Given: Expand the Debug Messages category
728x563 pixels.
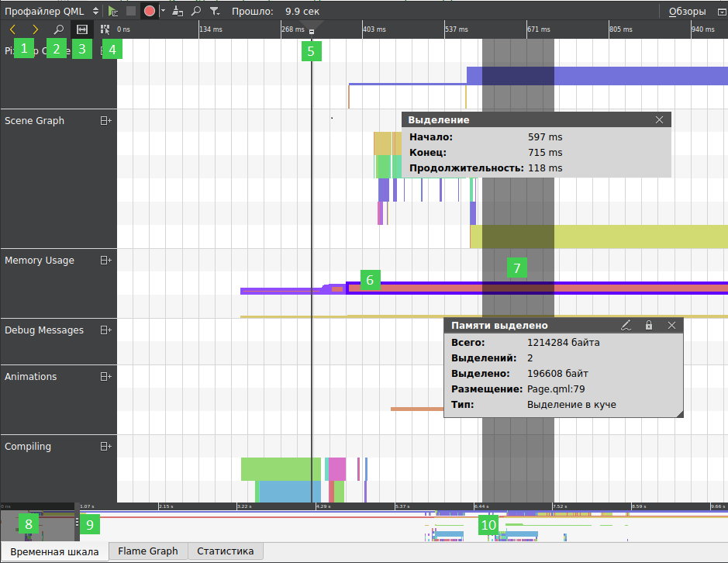Looking at the screenshot, I should tap(106, 330).
